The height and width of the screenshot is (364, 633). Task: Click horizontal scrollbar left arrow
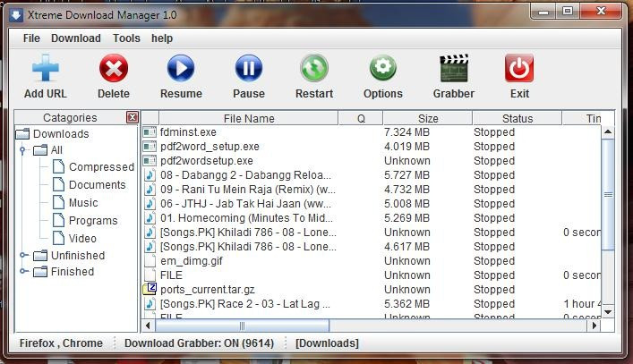point(148,326)
